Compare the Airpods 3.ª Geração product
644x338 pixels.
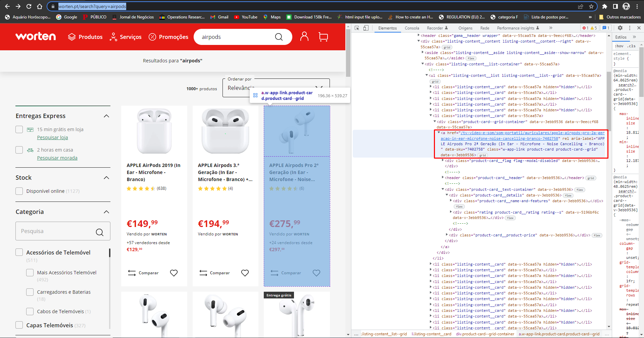click(x=214, y=273)
